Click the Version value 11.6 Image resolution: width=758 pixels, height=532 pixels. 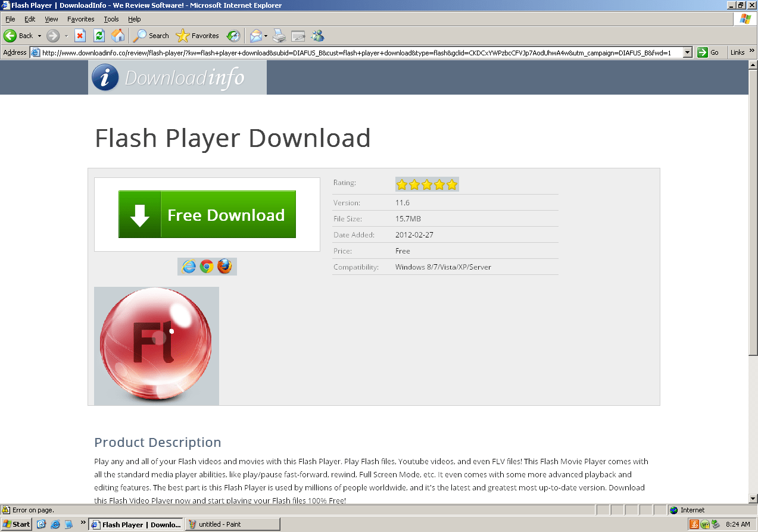coord(403,203)
